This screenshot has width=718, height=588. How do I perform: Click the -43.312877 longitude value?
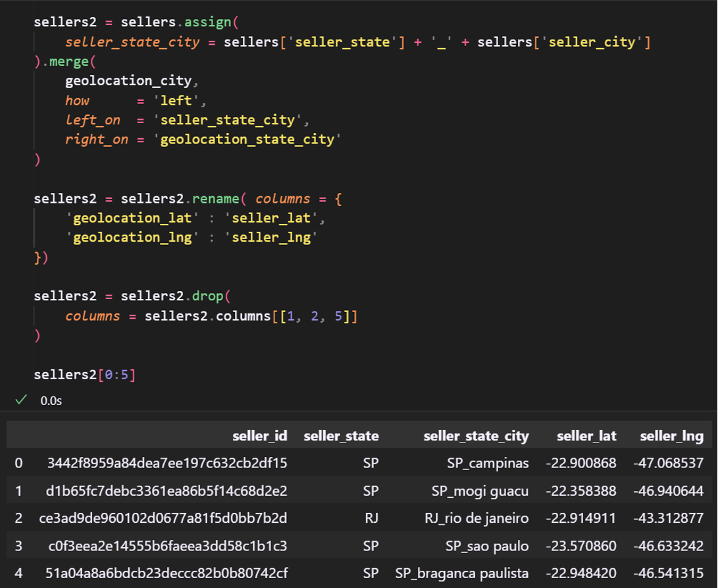668,518
